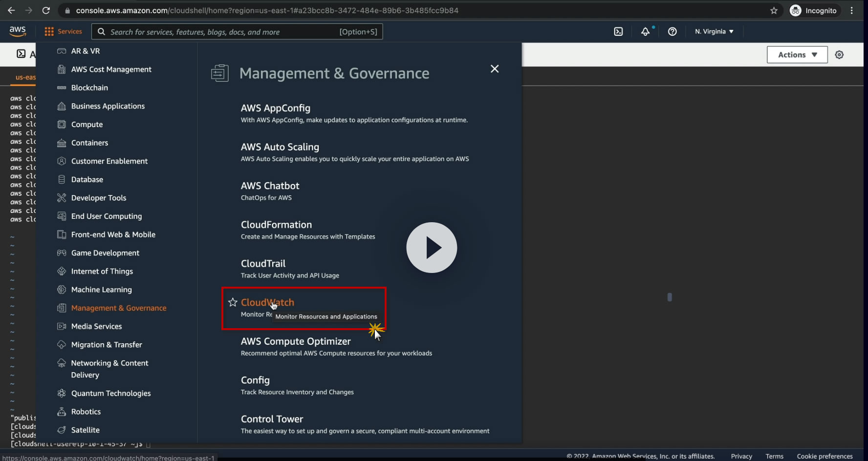Click the Database category icon

[x=62, y=180]
